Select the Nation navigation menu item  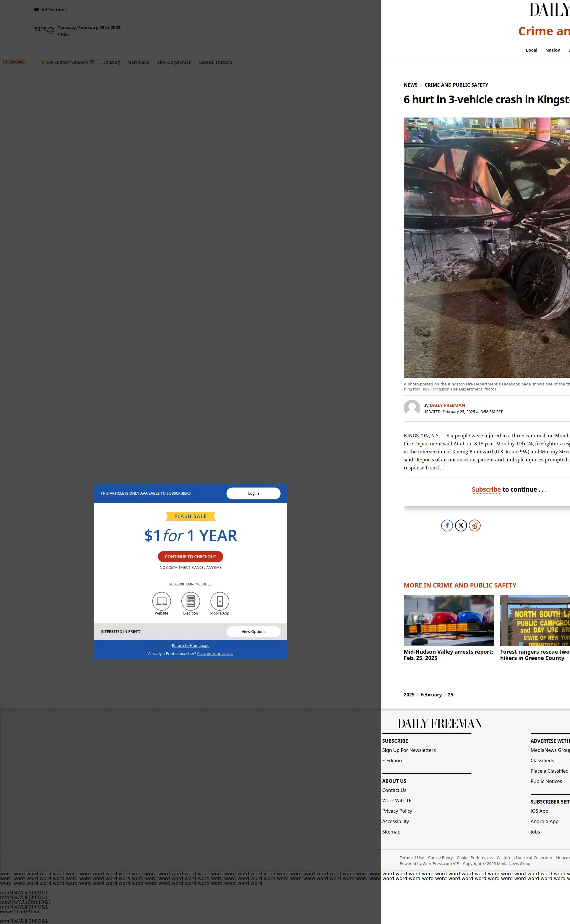[552, 50]
